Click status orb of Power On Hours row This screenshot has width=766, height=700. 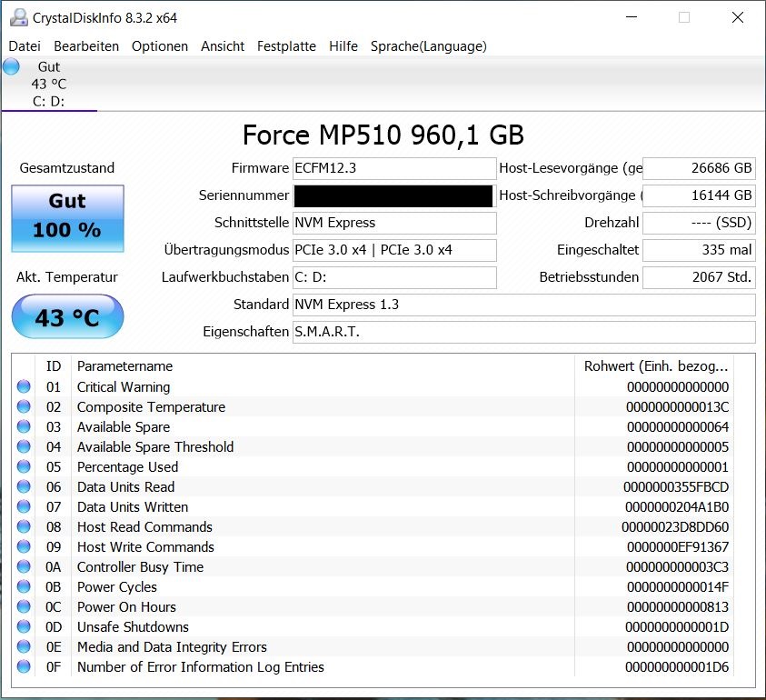pos(24,606)
